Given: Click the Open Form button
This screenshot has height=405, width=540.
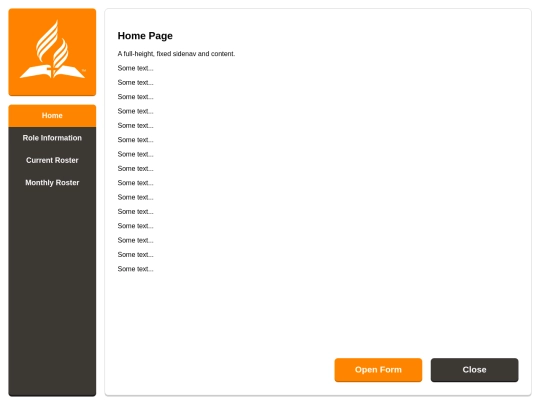Looking at the screenshot, I should [378, 370].
